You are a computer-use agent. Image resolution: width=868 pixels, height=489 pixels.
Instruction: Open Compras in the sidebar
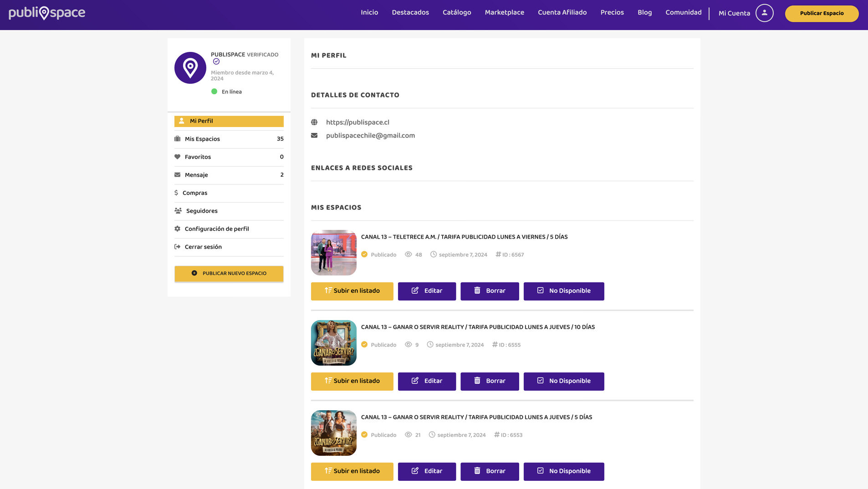point(229,193)
